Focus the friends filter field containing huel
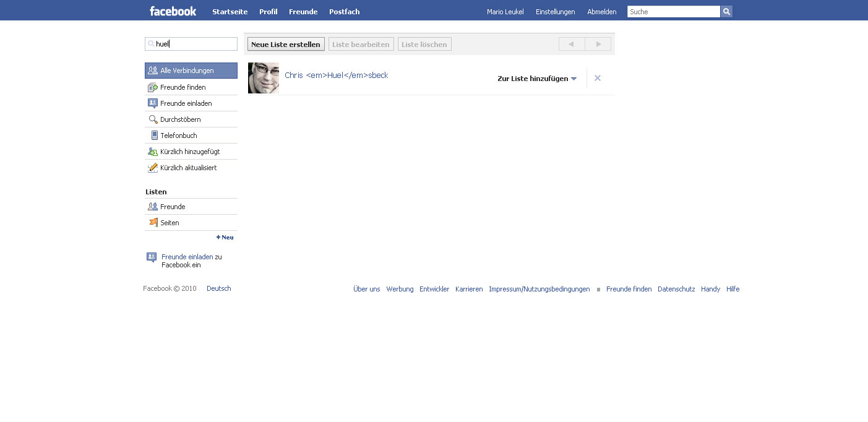The height and width of the screenshot is (422, 868). click(191, 44)
